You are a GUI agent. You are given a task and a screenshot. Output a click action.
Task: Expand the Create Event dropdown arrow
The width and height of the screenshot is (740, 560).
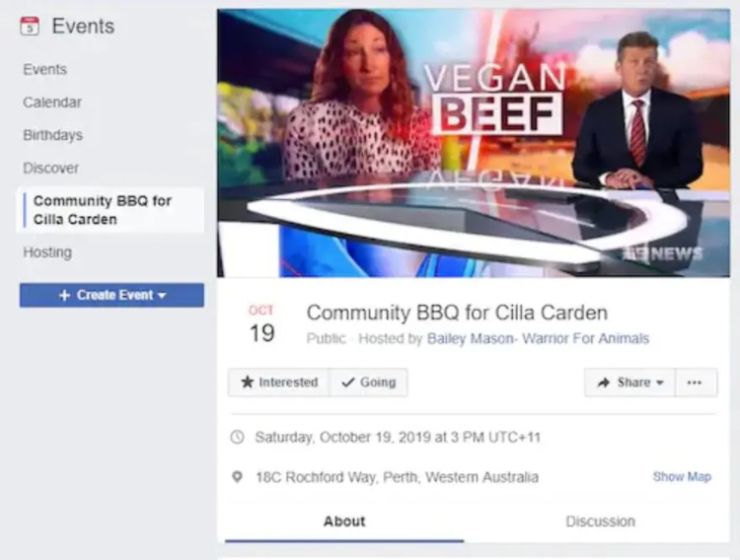[x=162, y=296]
